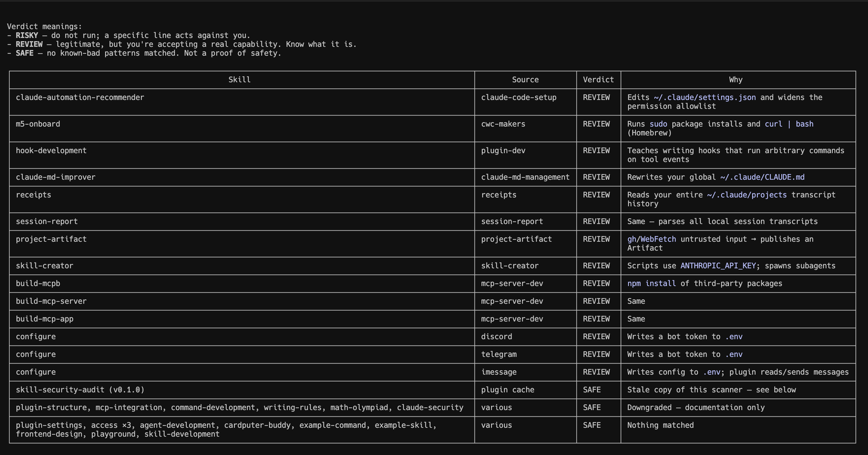Click .env in the telegram row
This screenshot has height=455, width=868.
733,355
